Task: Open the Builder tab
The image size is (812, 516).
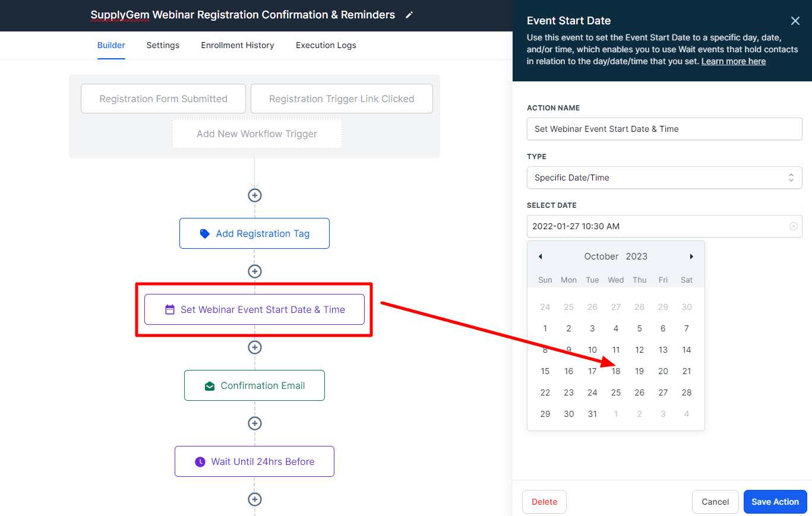Action: [x=111, y=45]
